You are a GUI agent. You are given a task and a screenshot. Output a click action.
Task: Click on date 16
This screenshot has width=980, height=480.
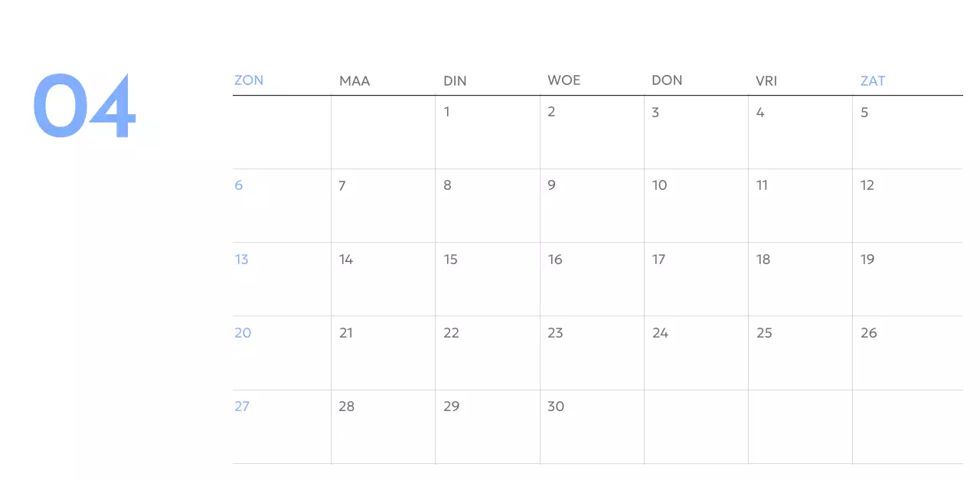pyautogui.click(x=555, y=260)
